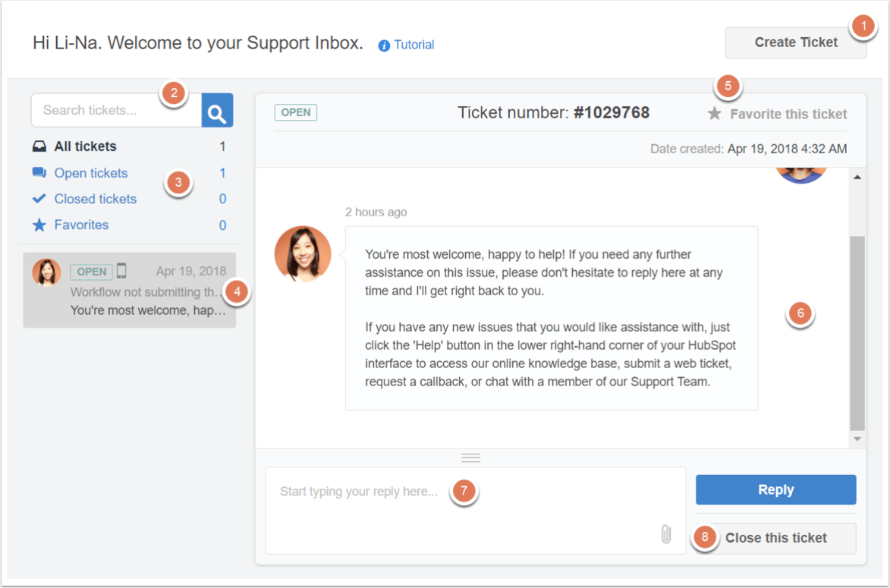890x588 pixels.
Task: Click the mobile phone icon on ticket
Action: click(x=121, y=271)
